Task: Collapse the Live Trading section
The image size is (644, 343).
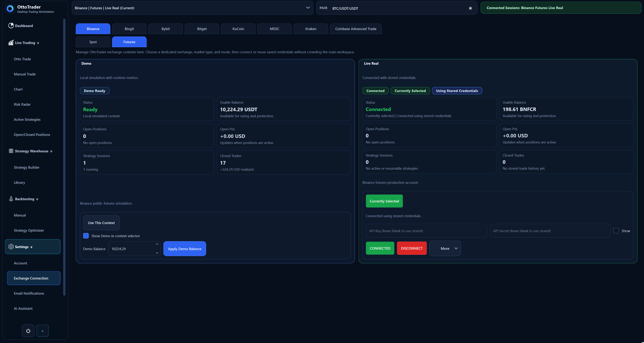Action: point(38,43)
